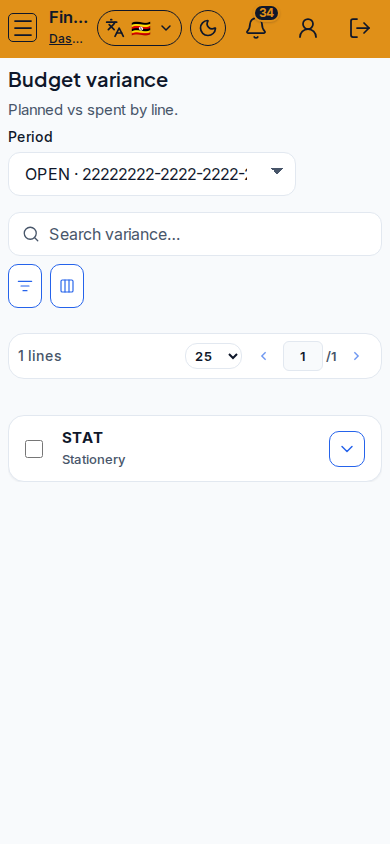Viewport: 390px width, 844px height.
Task: Click the STAT line title
Action: pyautogui.click(x=82, y=438)
